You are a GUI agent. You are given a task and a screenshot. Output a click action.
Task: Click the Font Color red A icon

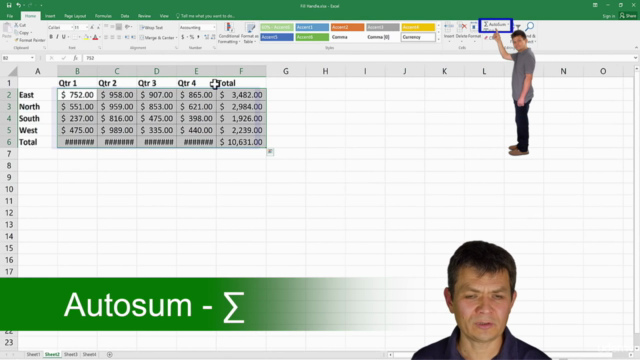click(95, 37)
